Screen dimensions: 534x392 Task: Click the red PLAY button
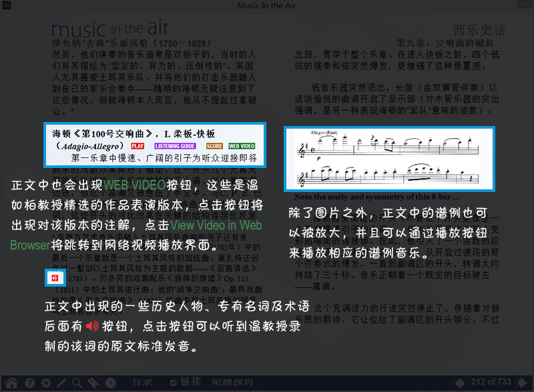138,146
